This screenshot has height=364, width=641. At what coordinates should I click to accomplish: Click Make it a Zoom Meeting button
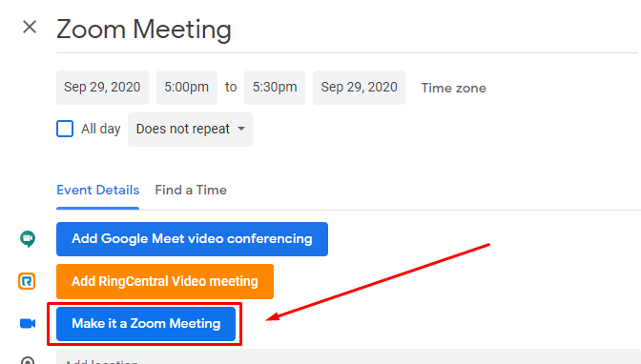coord(146,324)
